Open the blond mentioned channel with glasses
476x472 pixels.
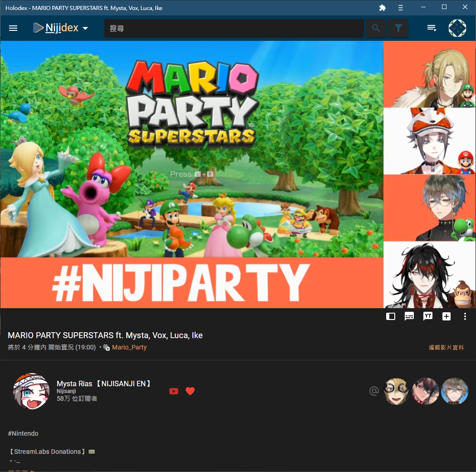397,391
